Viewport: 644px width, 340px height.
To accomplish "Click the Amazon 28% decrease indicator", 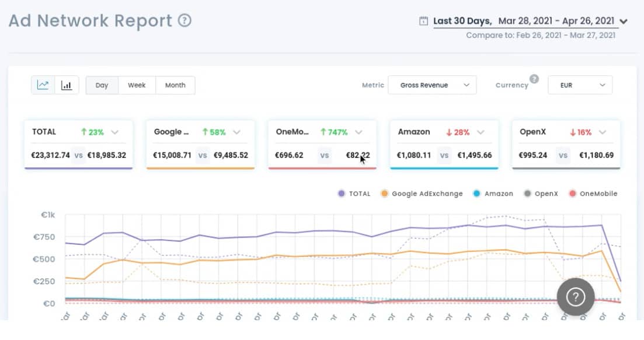I will [x=458, y=132].
